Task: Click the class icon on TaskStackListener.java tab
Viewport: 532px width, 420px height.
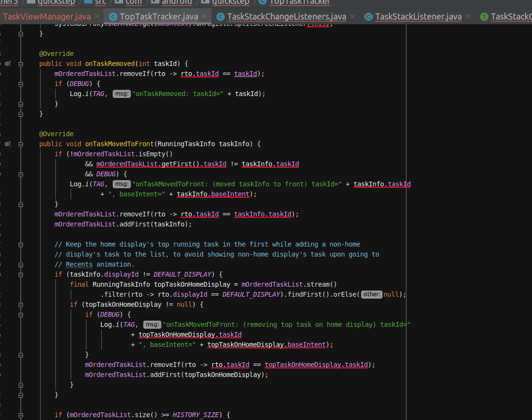Action: point(369,17)
